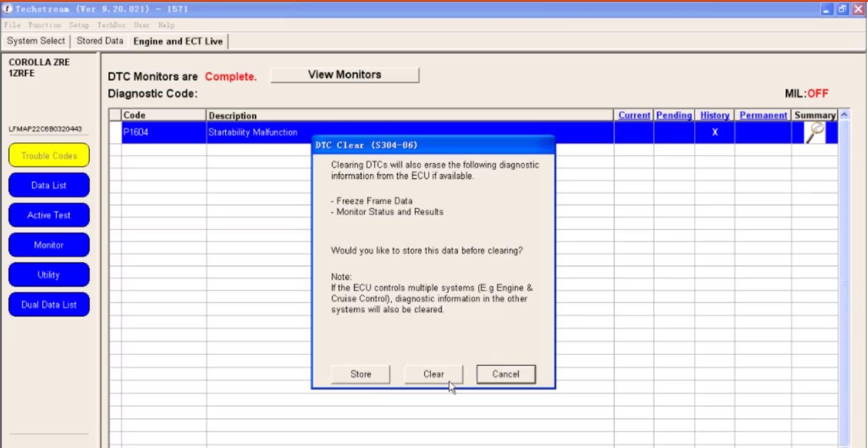Open Active Test in the sidebar
This screenshot has height=448, width=868.
[49, 215]
